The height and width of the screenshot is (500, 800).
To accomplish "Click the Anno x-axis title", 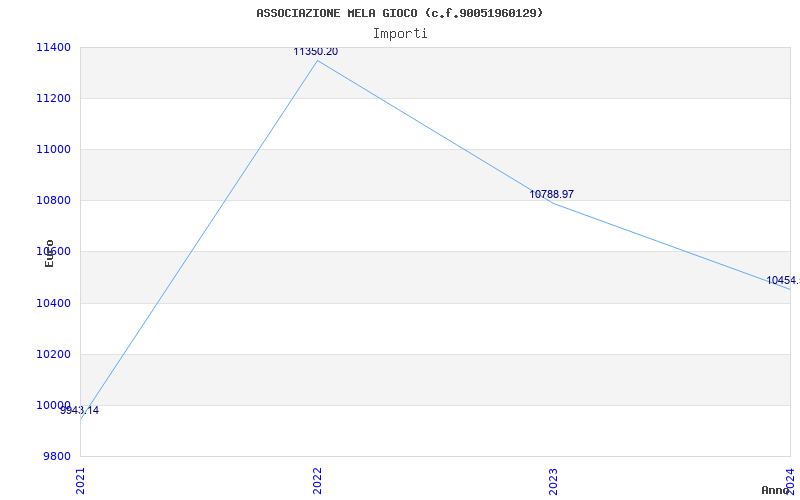I will [x=775, y=490].
